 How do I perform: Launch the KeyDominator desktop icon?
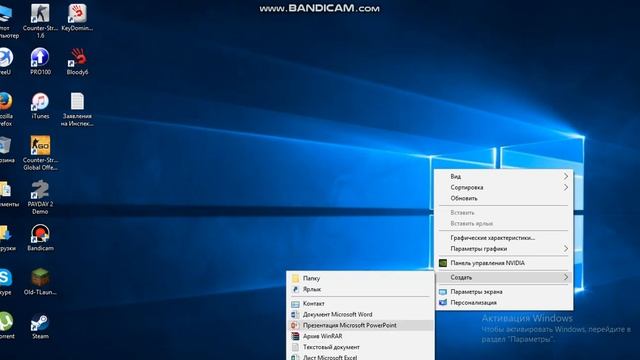pyautogui.click(x=77, y=17)
